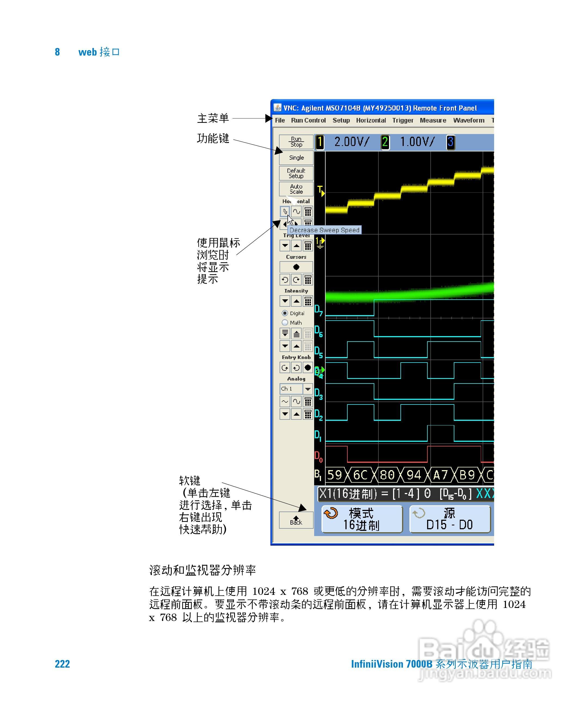Raise the trigger level with up arrow
Screen dimensions: 588x706
[296, 245]
